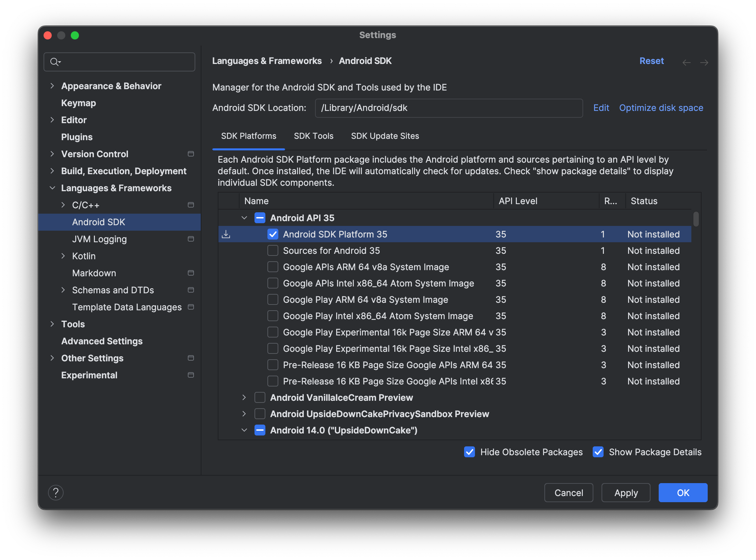Expand Languages & Frameworks section
Image resolution: width=756 pixels, height=560 pixels.
[52, 188]
